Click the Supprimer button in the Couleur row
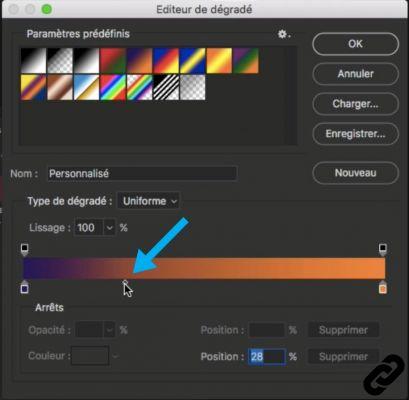This screenshot has height=400, width=409. click(x=343, y=357)
